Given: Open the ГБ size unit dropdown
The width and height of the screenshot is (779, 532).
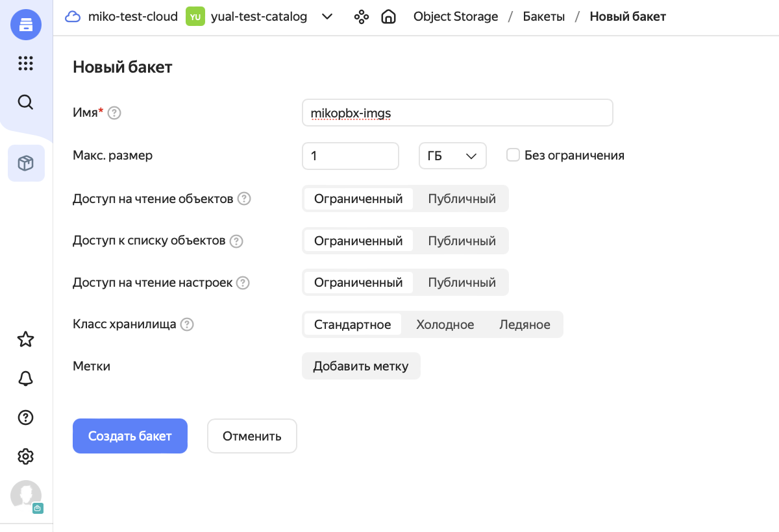Looking at the screenshot, I should click(x=452, y=156).
